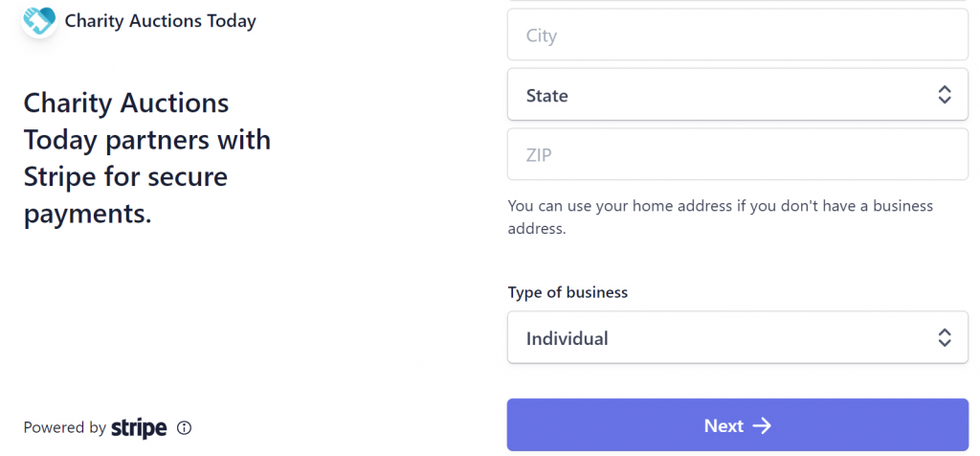Click the Next button

pyautogui.click(x=738, y=424)
